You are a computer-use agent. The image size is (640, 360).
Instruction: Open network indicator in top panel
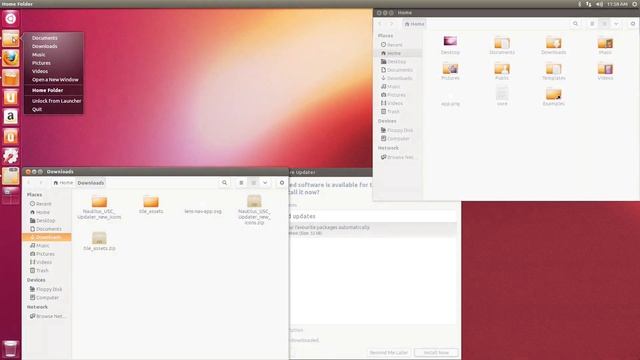[x=589, y=4]
